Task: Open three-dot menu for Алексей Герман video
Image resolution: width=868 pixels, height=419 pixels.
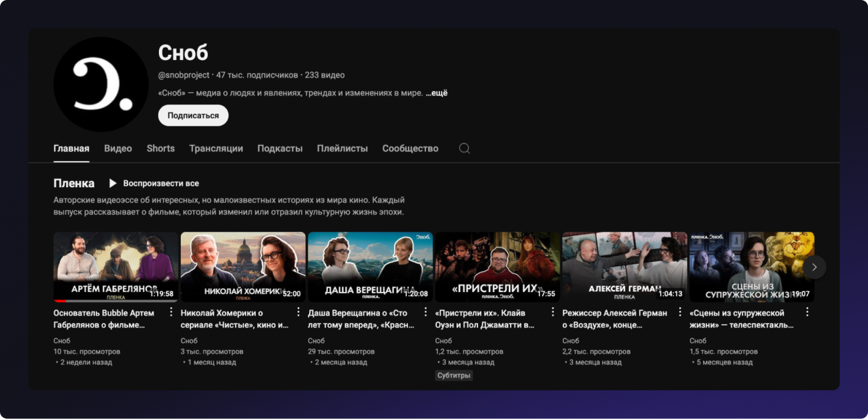Action: tap(680, 312)
